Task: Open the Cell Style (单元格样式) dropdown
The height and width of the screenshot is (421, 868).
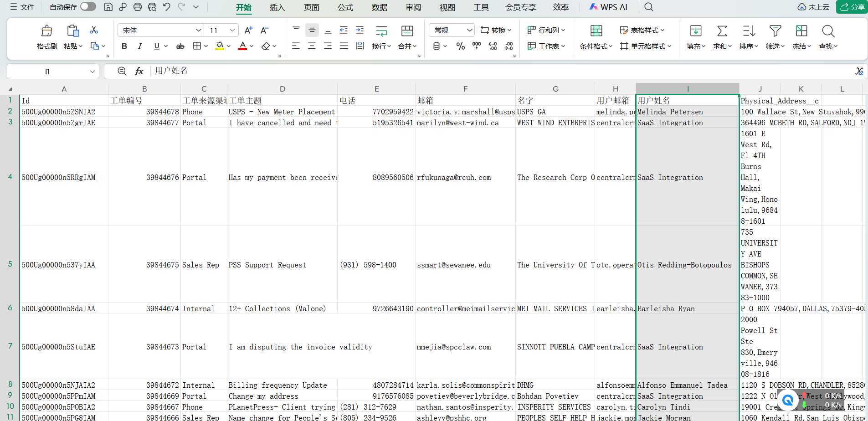Action: (646, 46)
